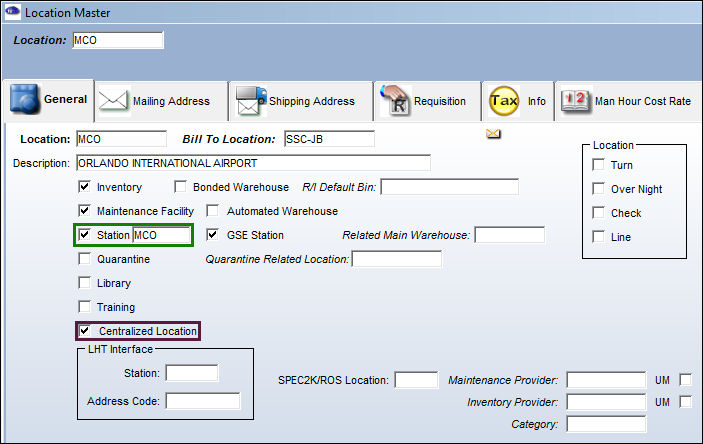
Task: Switch to Man Hour Cost Rate tab
Action: pos(629,101)
